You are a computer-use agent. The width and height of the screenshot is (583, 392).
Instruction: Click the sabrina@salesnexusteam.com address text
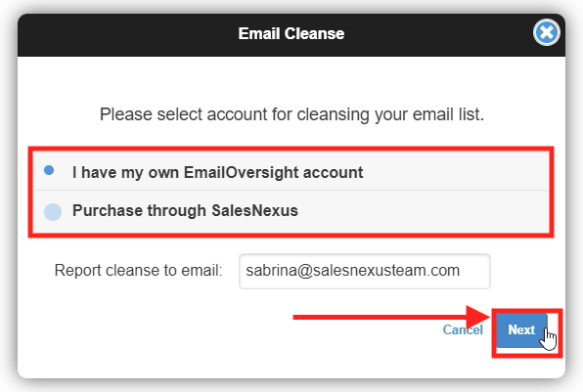[353, 271]
